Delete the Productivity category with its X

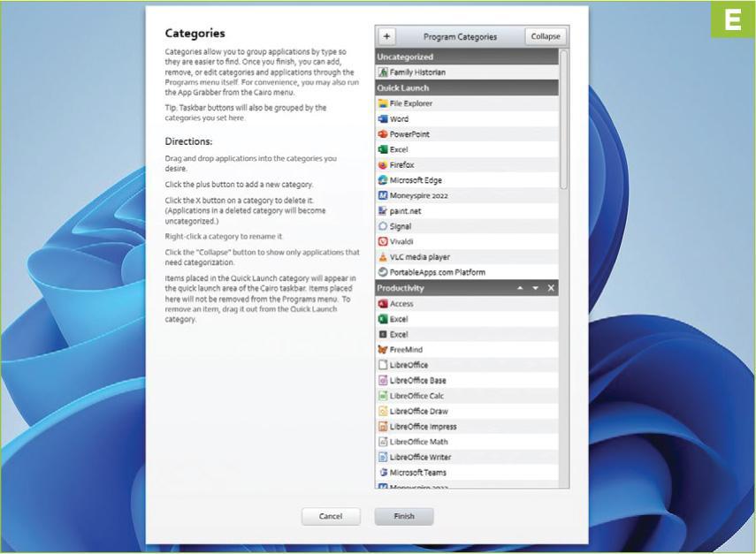point(551,288)
